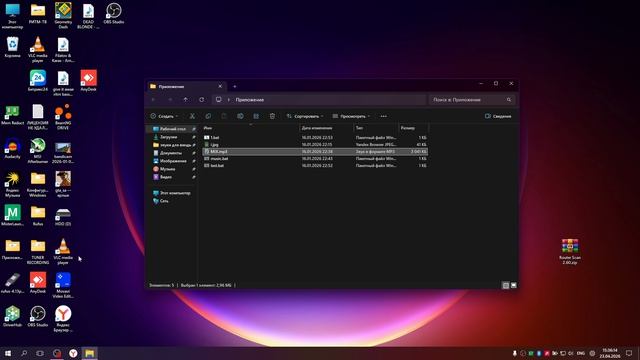Image resolution: width=640 pixels, height=360 pixels.
Task: Click the Share icon in toolbar
Action: (x=256, y=116)
